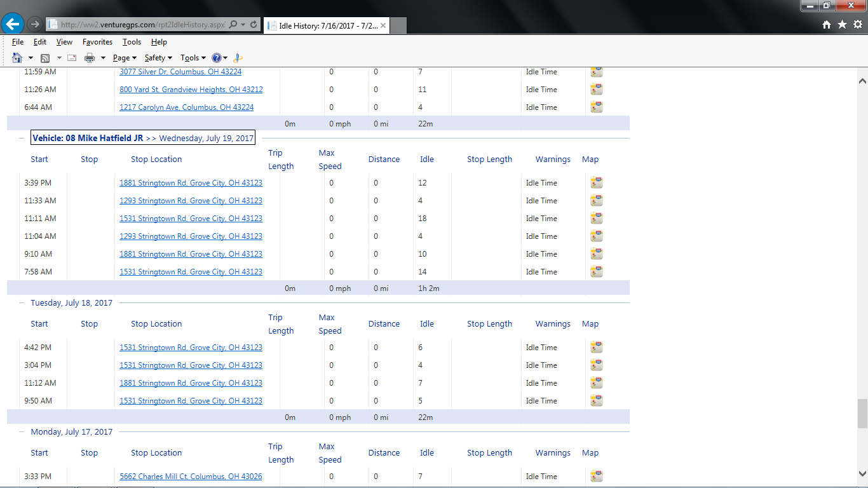868x488 pixels.
Task: Open the 800 Yard St, Grandview Heights link
Action: click(191, 90)
